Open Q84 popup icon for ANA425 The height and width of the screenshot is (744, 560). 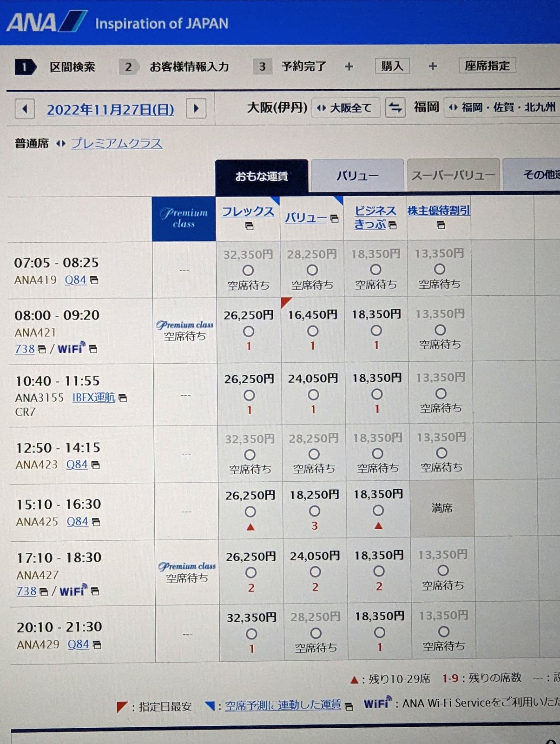96,522
